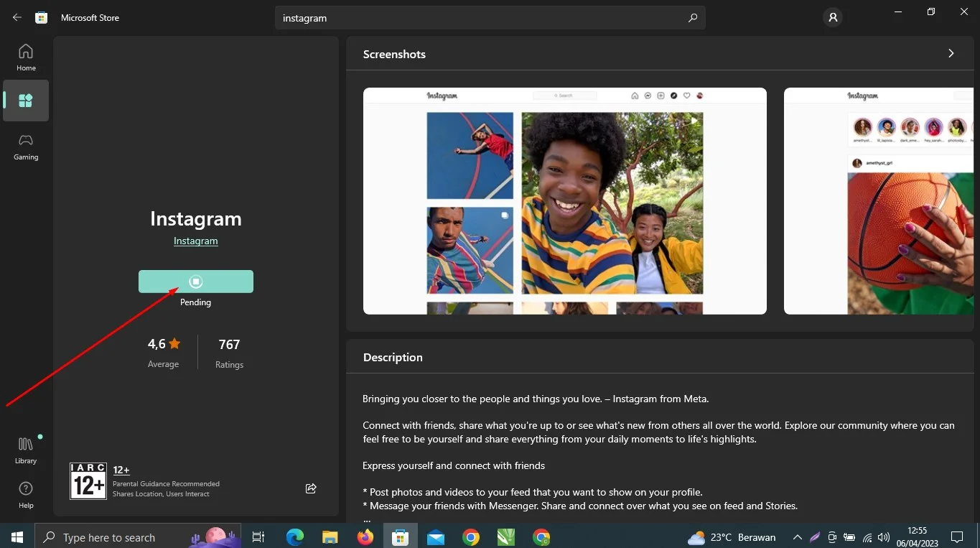Screen dimensions: 980x548
Task: Click the battery tray icon
Action: tap(849, 537)
